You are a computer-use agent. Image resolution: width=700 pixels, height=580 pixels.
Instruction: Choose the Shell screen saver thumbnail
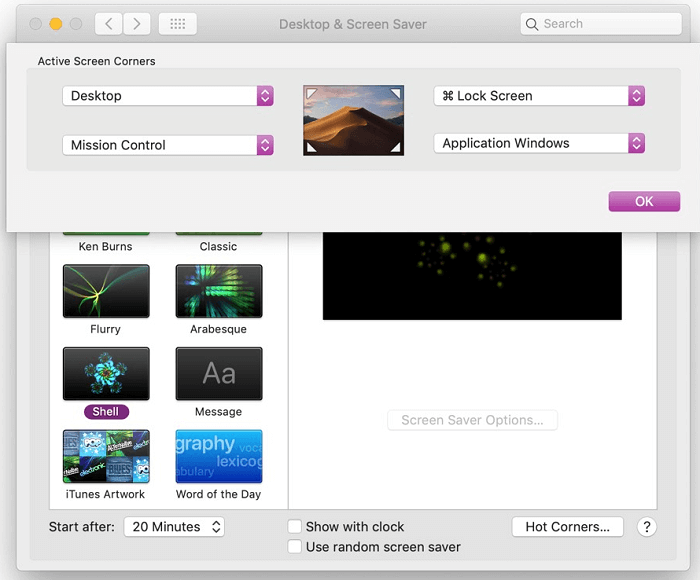click(x=105, y=374)
